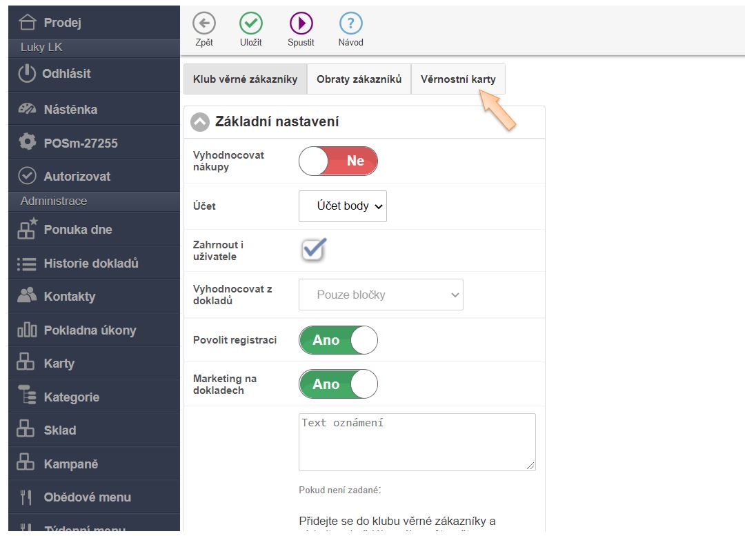756x536 pixels.
Task: Turn off Marketing na dokladech switch
Action: pyautogui.click(x=338, y=384)
